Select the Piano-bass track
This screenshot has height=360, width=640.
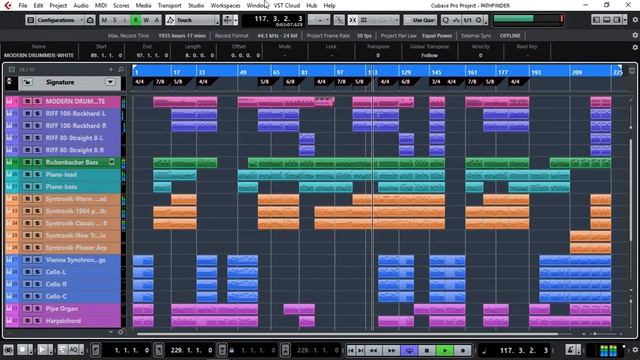[x=61, y=187]
